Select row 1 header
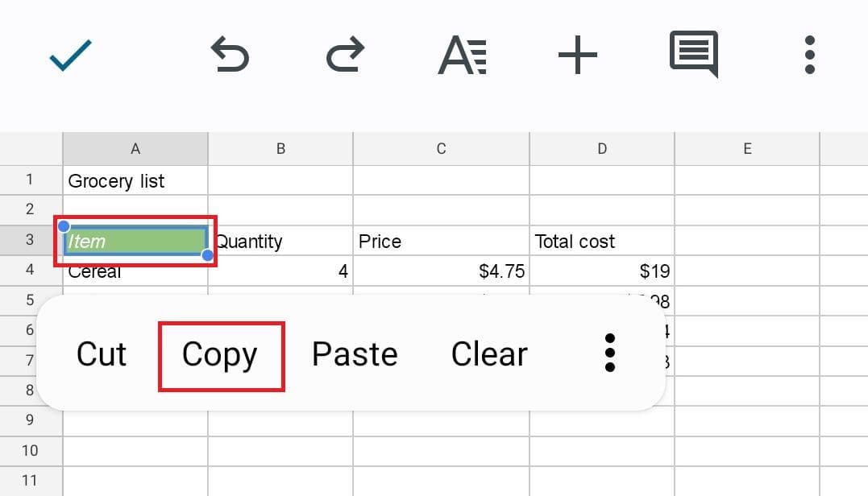This screenshot has height=496, width=868. [x=31, y=180]
